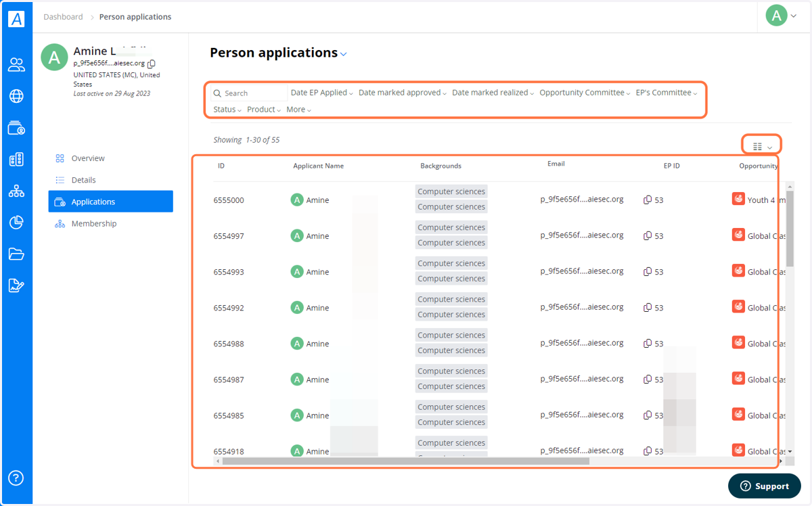
Task: Click first Computer sciences tag in row 6554987
Action: coord(451,371)
